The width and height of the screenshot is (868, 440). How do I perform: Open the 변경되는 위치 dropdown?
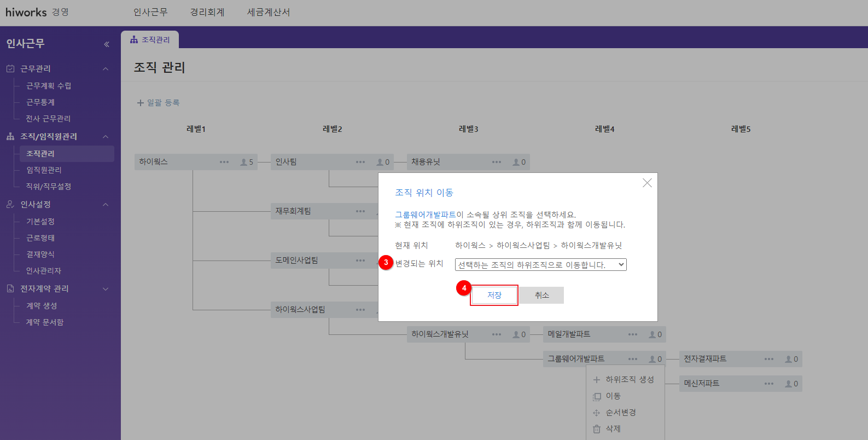coord(540,265)
